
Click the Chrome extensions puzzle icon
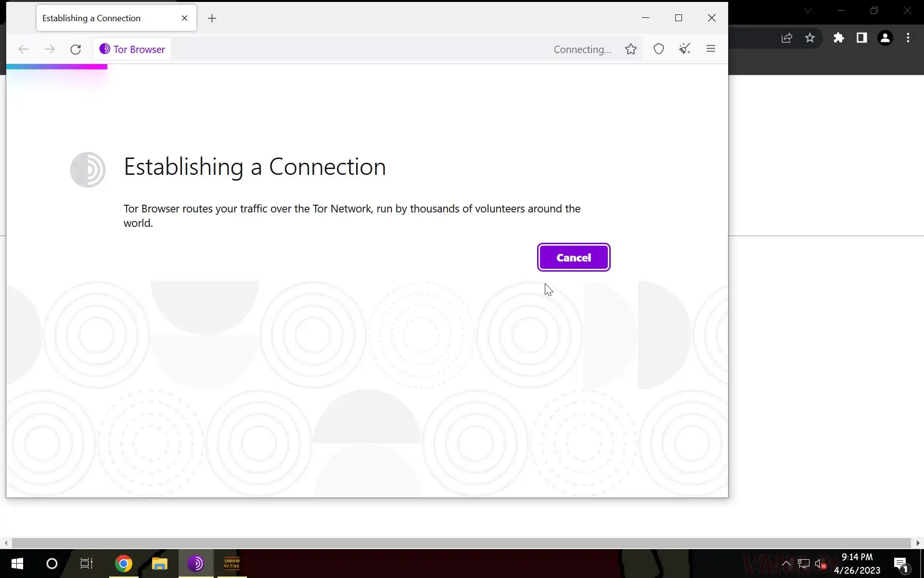click(x=839, y=38)
